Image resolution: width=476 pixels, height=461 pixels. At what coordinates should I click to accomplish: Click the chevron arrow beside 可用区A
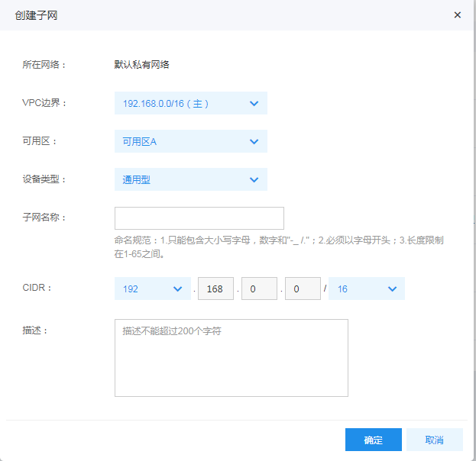pyautogui.click(x=254, y=142)
